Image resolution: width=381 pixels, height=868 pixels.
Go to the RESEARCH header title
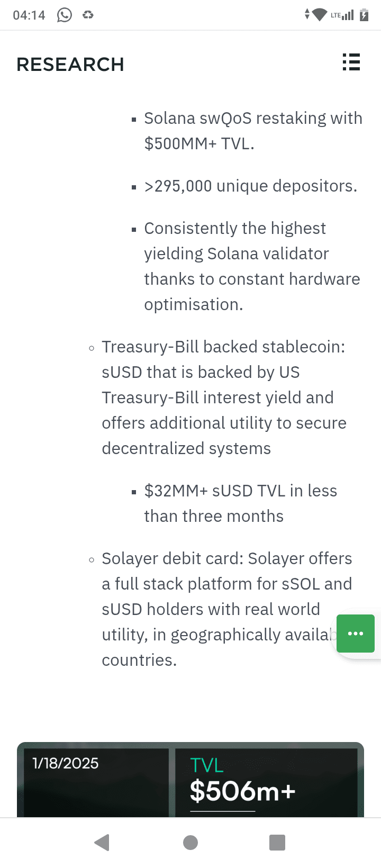70,65
